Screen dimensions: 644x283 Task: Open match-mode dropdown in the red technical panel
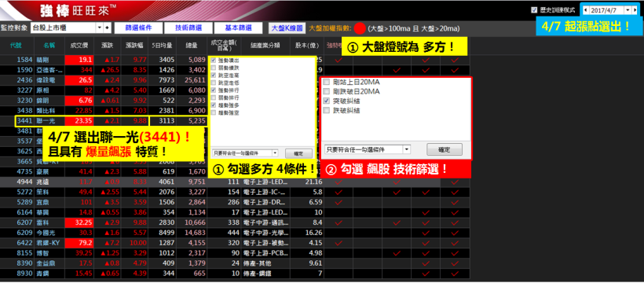[x=407, y=149]
